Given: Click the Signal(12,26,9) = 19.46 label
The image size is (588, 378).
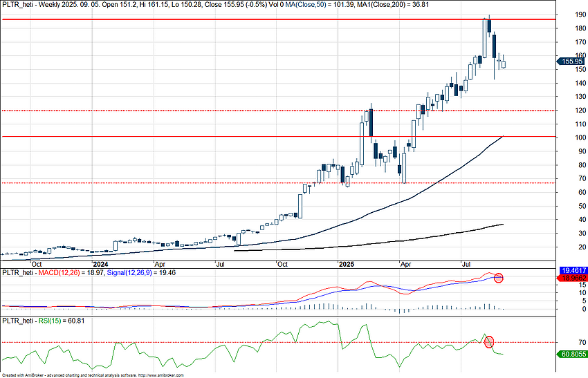Looking at the screenshot, I should (x=141, y=273).
